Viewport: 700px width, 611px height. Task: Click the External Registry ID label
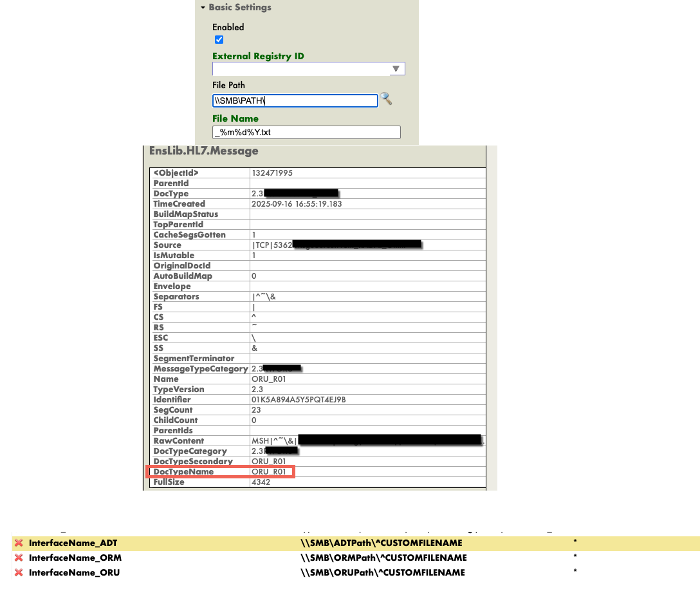click(x=258, y=56)
